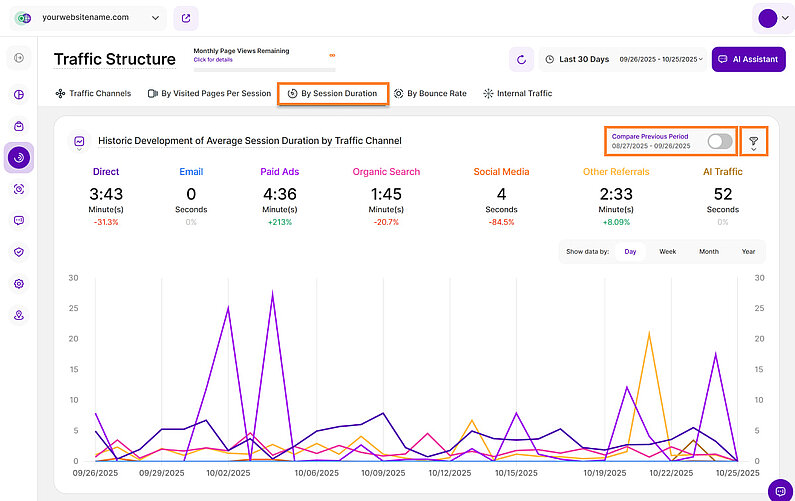Switch to By Bounce Rate tab

430,93
